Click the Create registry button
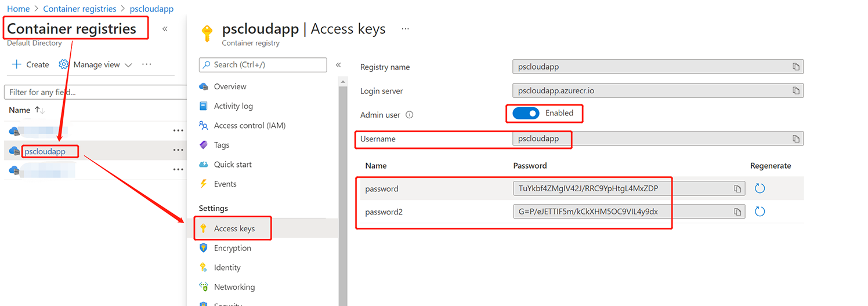Screen dimensions: 868x306 (x=31, y=65)
